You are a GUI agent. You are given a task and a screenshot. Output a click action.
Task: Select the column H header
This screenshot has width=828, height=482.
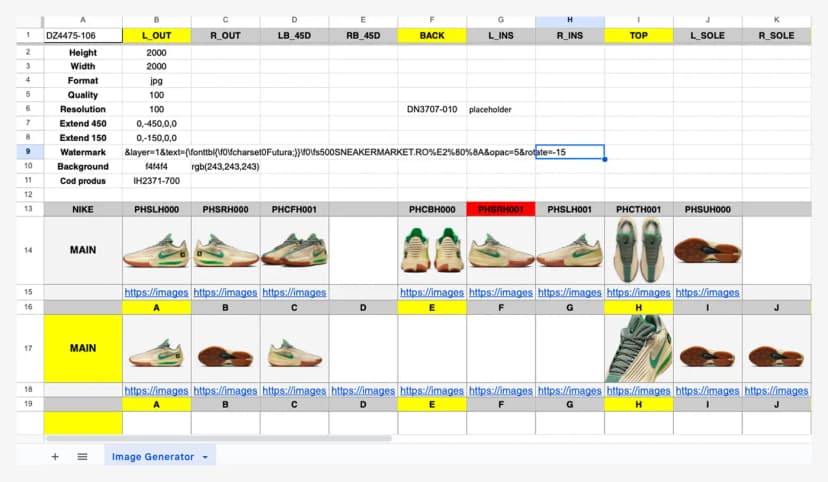569,20
